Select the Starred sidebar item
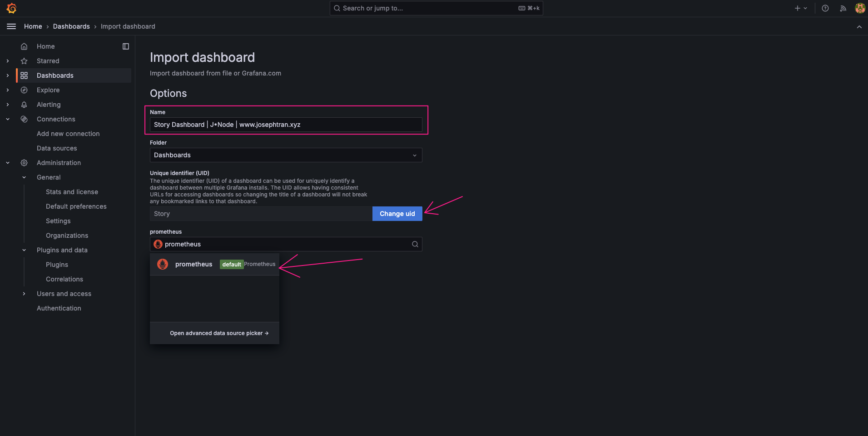This screenshot has height=436, width=868. [x=48, y=61]
